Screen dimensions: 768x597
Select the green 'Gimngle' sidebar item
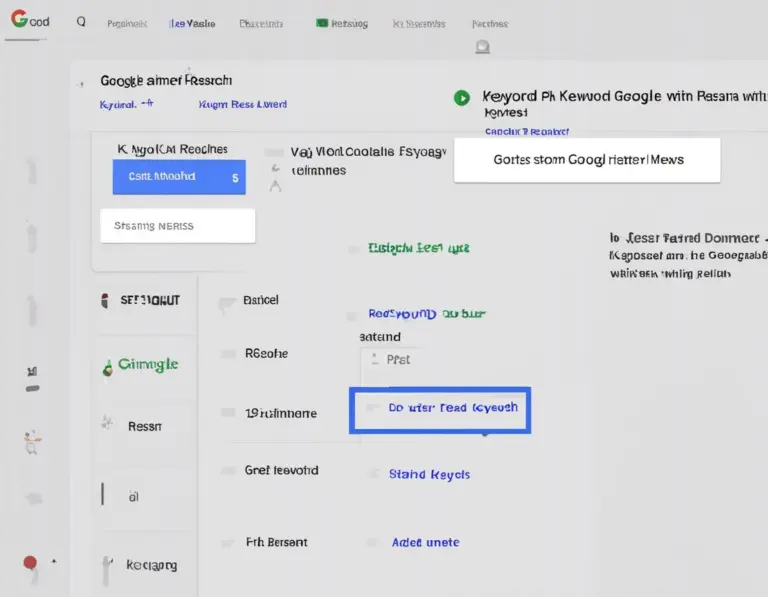pyautogui.click(x=148, y=364)
